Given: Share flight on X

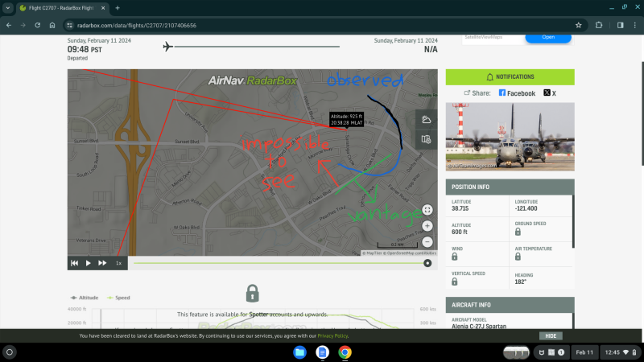Looking at the screenshot, I should pos(550,93).
